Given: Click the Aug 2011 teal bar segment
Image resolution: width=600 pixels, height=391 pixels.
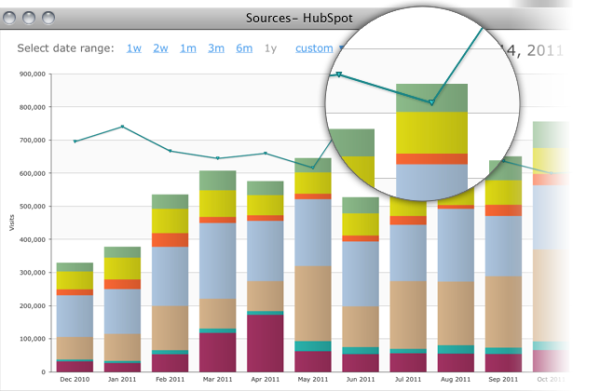Looking at the screenshot, I should [x=456, y=349].
